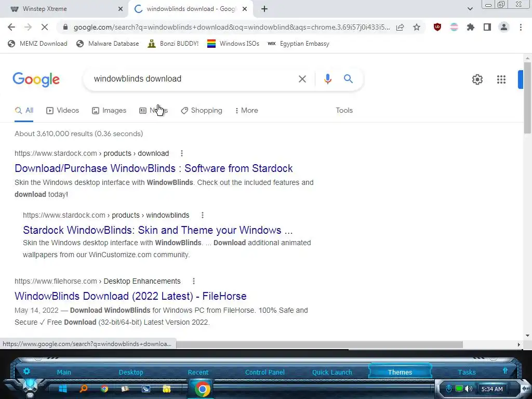
Task: Open Bonzi BUDDY! bookmark
Action: (x=173, y=44)
